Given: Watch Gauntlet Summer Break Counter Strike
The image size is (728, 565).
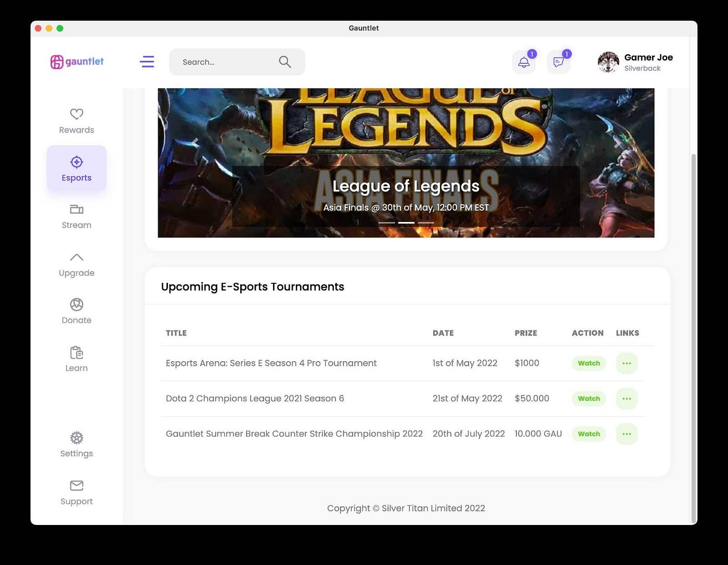Looking at the screenshot, I should pos(589,434).
